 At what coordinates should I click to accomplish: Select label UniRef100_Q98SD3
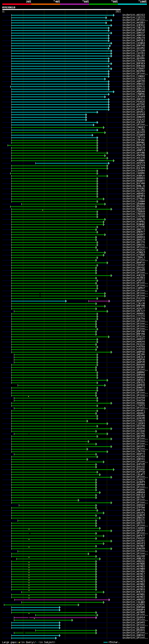click(134, 505)
